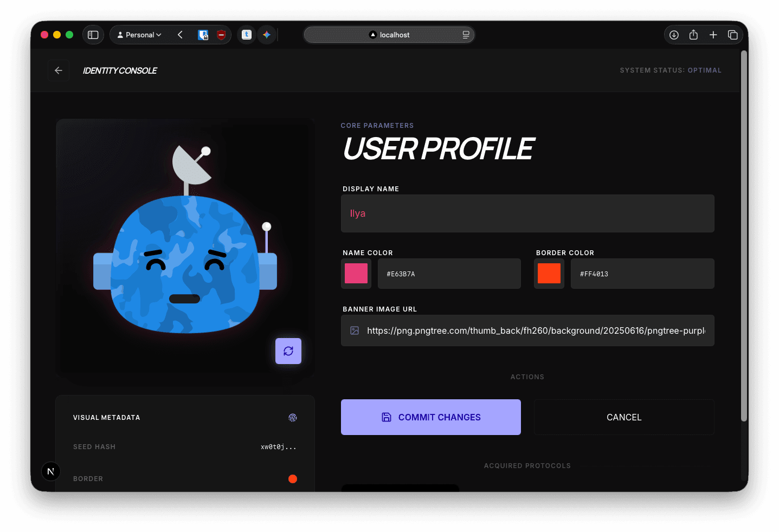Toggle the browser sidebar icon

point(93,34)
